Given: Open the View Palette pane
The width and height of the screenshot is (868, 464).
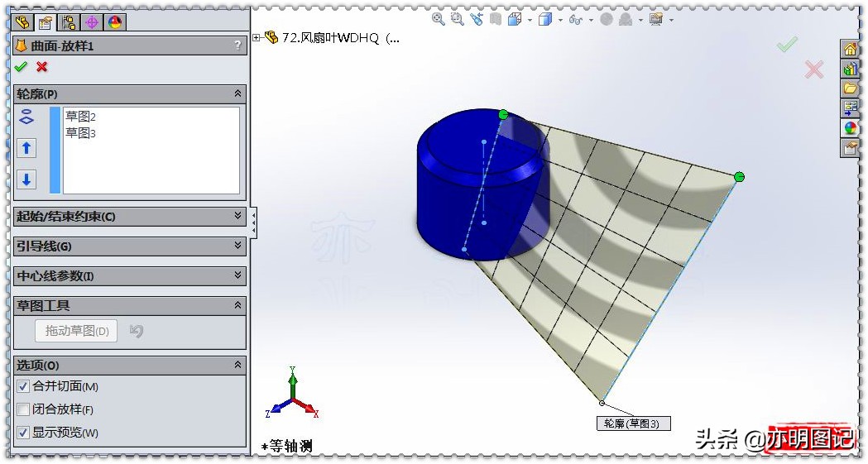Looking at the screenshot, I should 851,108.
